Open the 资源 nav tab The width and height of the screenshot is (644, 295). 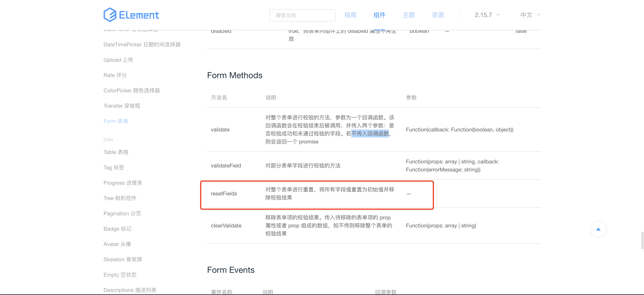point(438,15)
